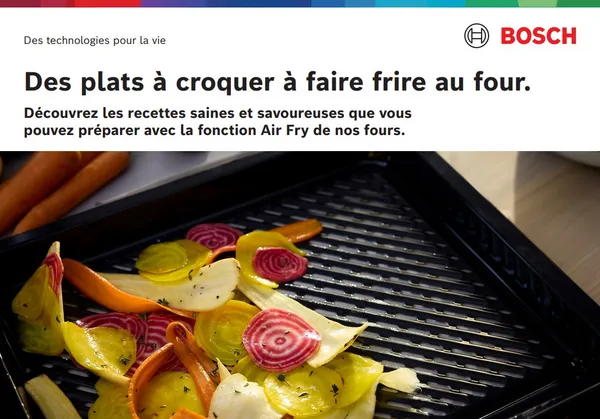Click the red segment of color strip

click(x=107, y=3)
